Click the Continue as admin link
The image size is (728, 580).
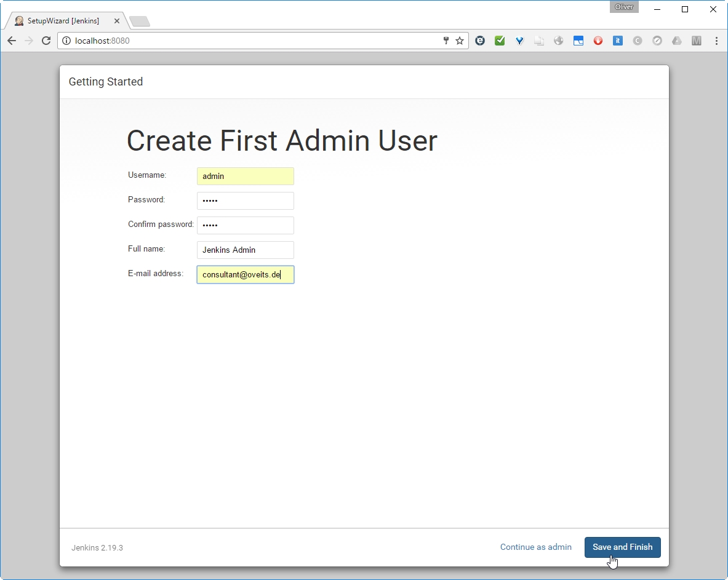535,547
